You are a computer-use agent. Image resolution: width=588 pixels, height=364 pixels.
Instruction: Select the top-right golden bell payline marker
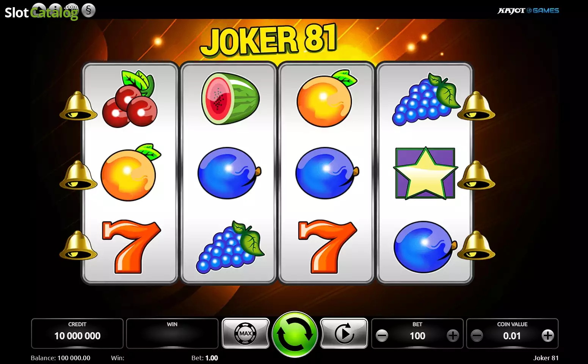tap(476, 106)
